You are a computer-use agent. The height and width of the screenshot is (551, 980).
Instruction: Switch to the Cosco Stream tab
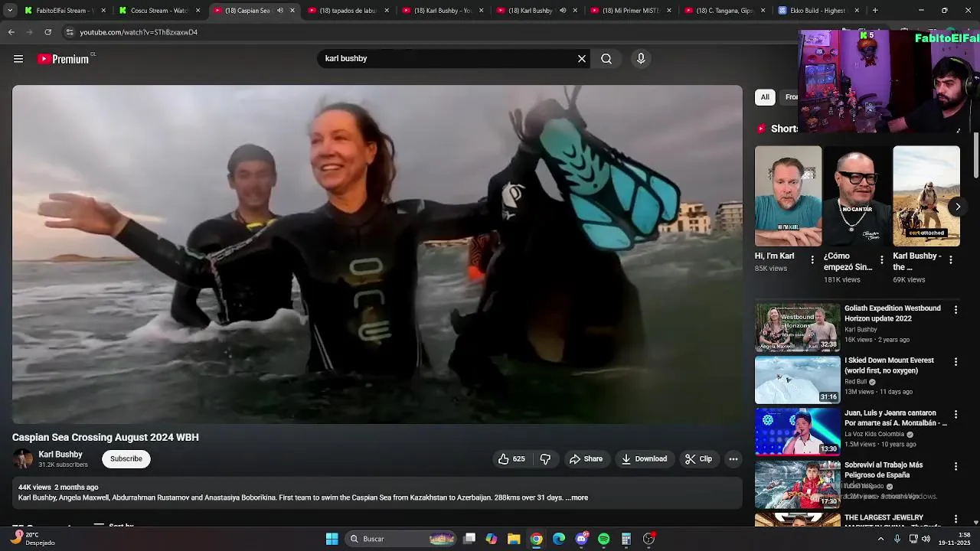coord(158,11)
